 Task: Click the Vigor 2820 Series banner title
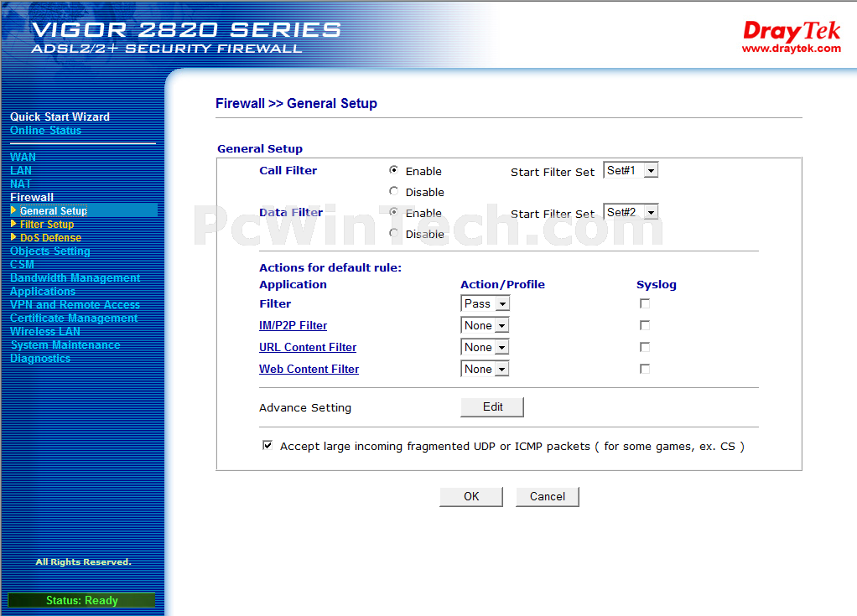tap(186, 29)
